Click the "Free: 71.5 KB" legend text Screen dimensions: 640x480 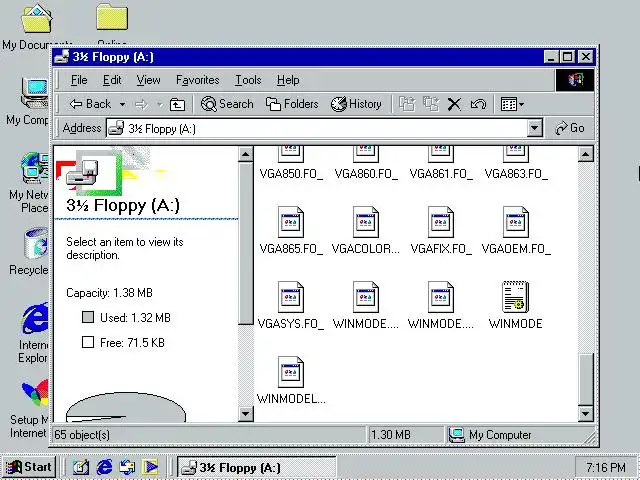[x=132, y=342]
